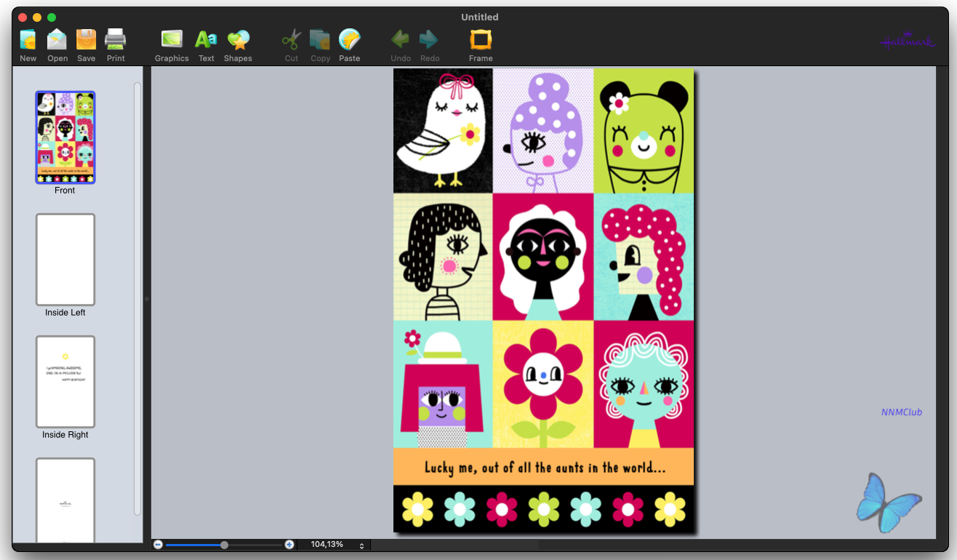Screen dimensions: 957x560
Task: Zoom out with minus button
Action: [158, 545]
